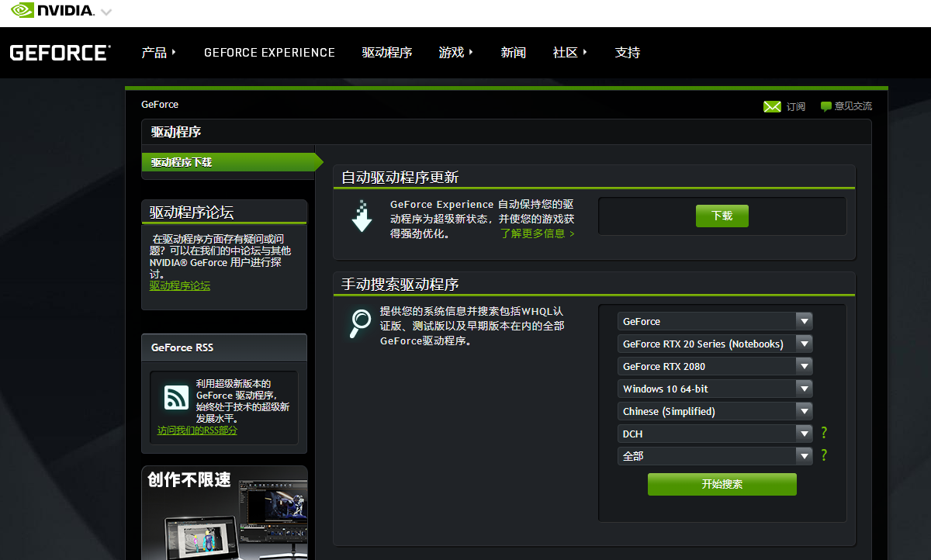Open the 社区 menu
The height and width of the screenshot is (560, 931).
(x=570, y=53)
